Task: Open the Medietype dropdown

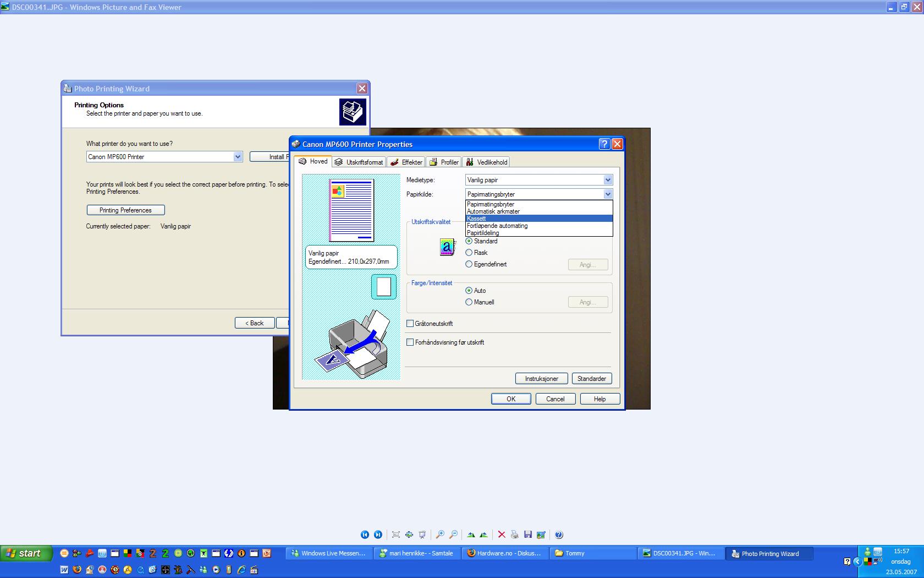Action: (x=539, y=180)
